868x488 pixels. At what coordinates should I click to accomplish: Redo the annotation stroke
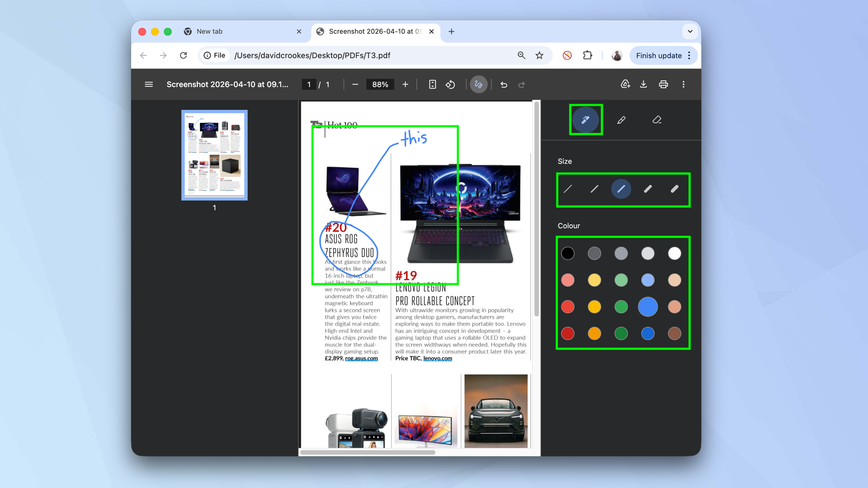tap(521, 84)
